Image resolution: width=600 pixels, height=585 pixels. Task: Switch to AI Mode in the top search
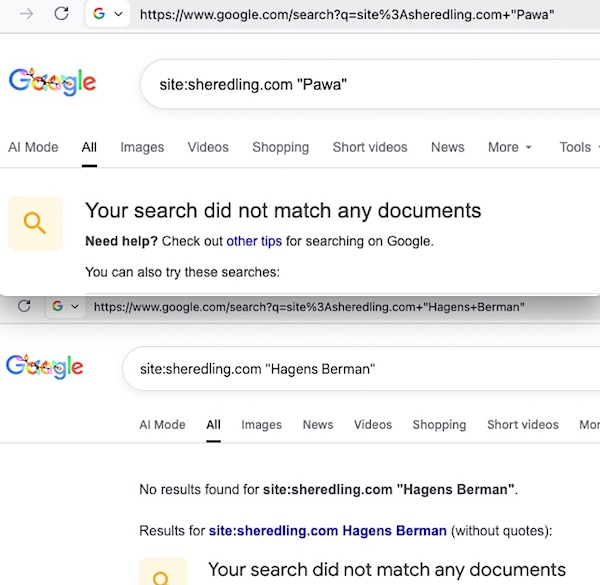click(x=33, y=147)
